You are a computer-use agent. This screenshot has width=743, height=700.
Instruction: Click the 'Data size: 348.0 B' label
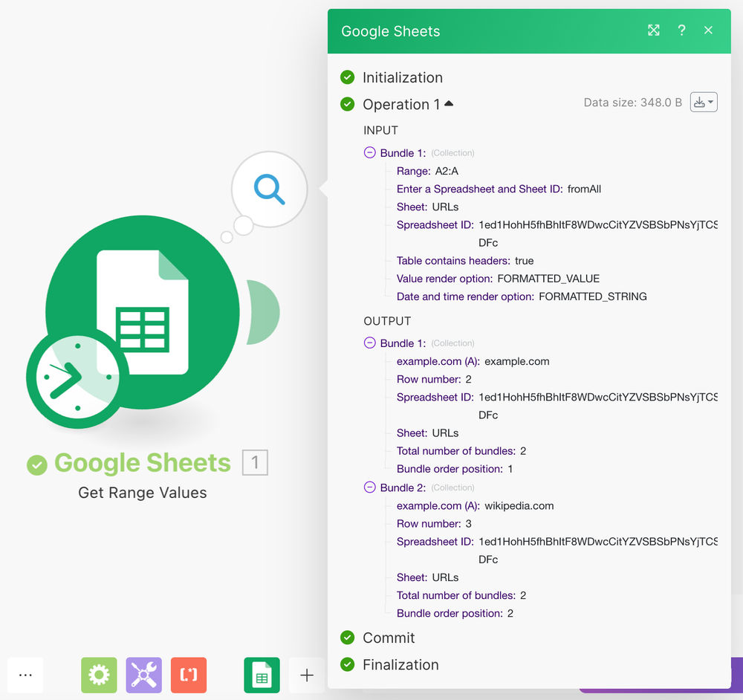click(632, 103)
